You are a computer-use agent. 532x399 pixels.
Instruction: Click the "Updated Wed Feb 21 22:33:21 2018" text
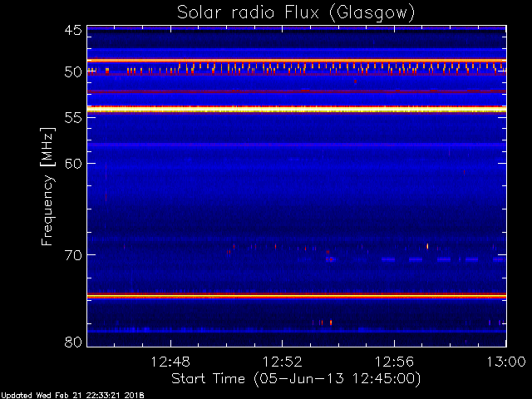click(x=72, y=396)
